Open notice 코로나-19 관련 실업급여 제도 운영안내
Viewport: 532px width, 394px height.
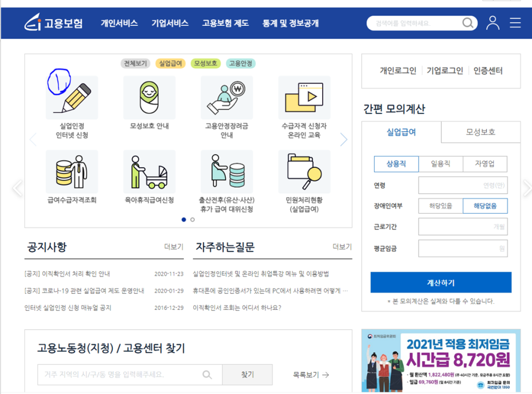[84, 291]
